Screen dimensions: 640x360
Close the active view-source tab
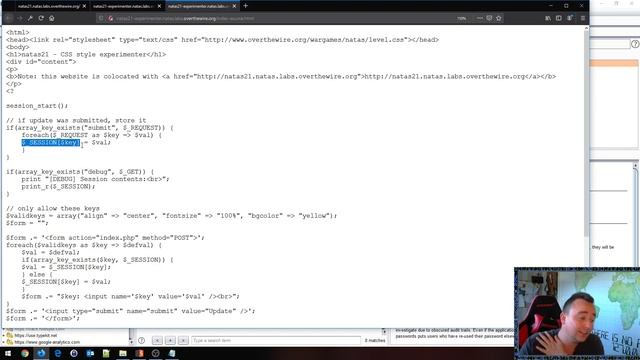tap(234, 7)
